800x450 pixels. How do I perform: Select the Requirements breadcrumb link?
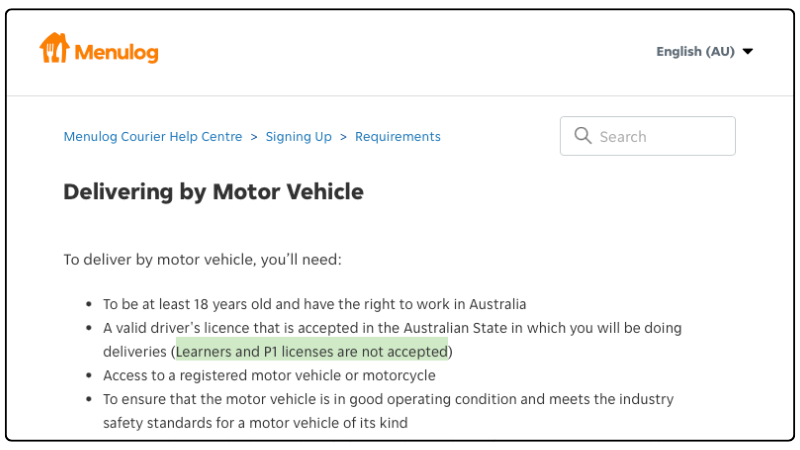click(397, 137)
